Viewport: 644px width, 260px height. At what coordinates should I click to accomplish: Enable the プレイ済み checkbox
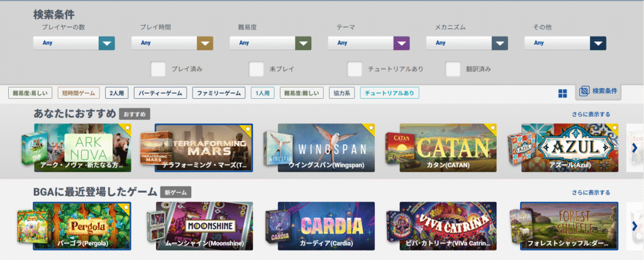click(x=158, y=69)
